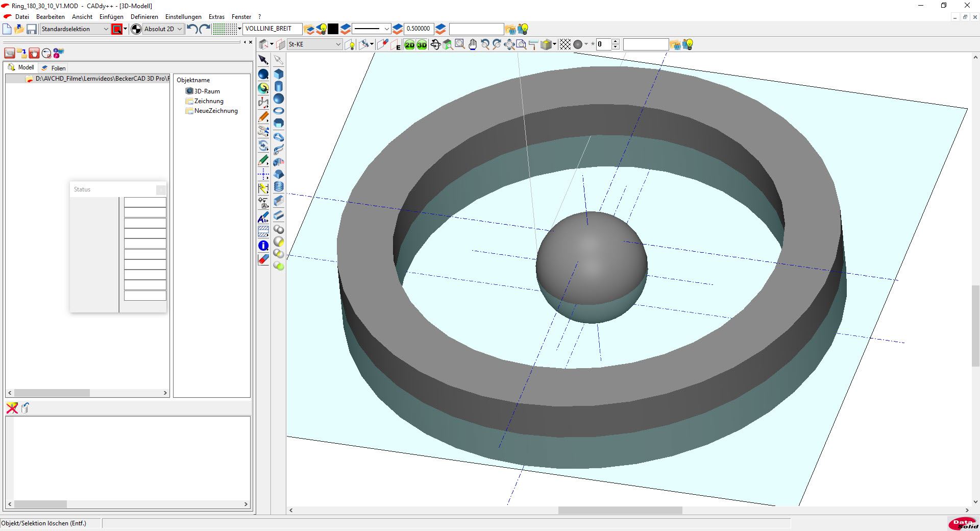
Task: Select the cylinder primitive tool
Action: point(279,86)
